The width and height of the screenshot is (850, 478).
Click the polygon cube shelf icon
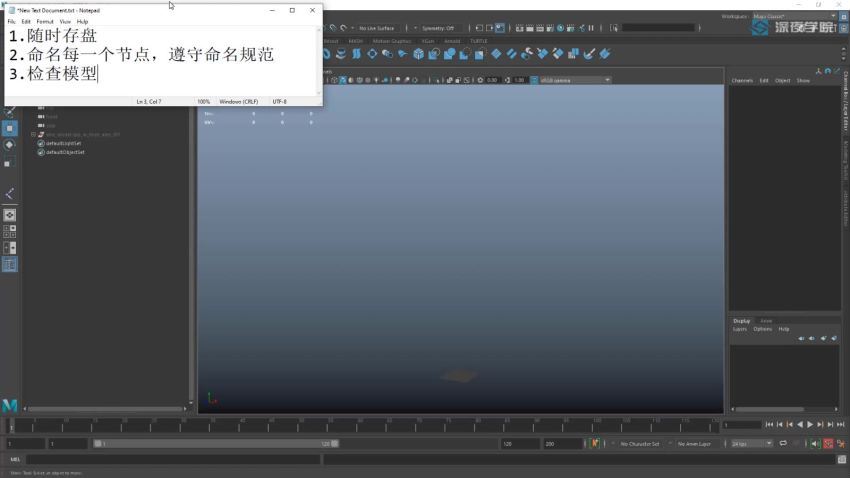[418, 54]
